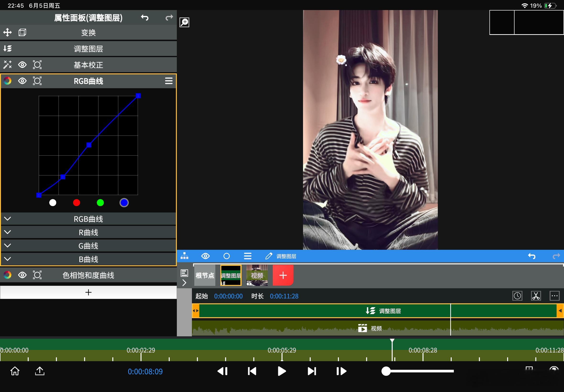Toggle 色相饱和度曲线 visibility eye
The image size is (564, 392).
pos(22,275)
